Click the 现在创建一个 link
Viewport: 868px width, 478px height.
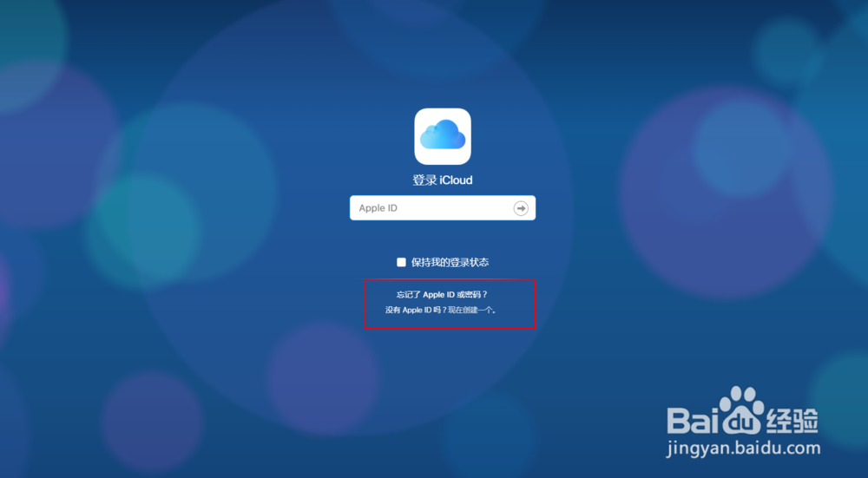[471, 311]
